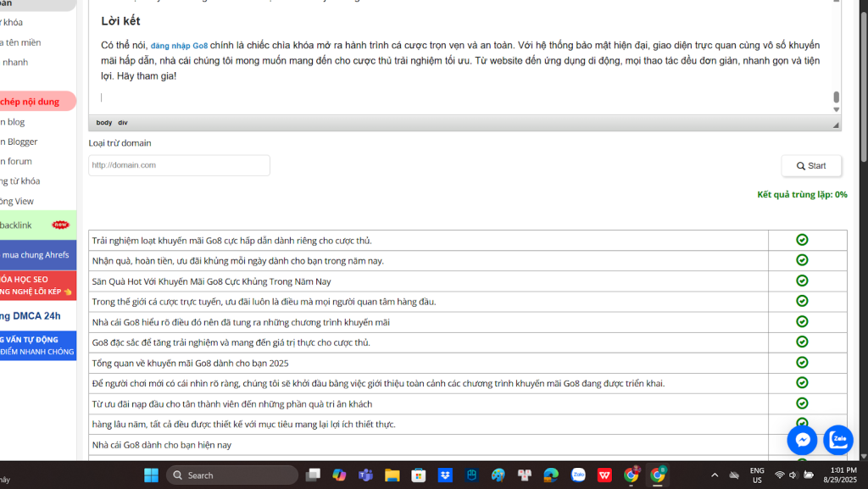The height and width of the screenshot is (489, 868).
Task: Show hidden system tray icons
Action: point(714,475)
